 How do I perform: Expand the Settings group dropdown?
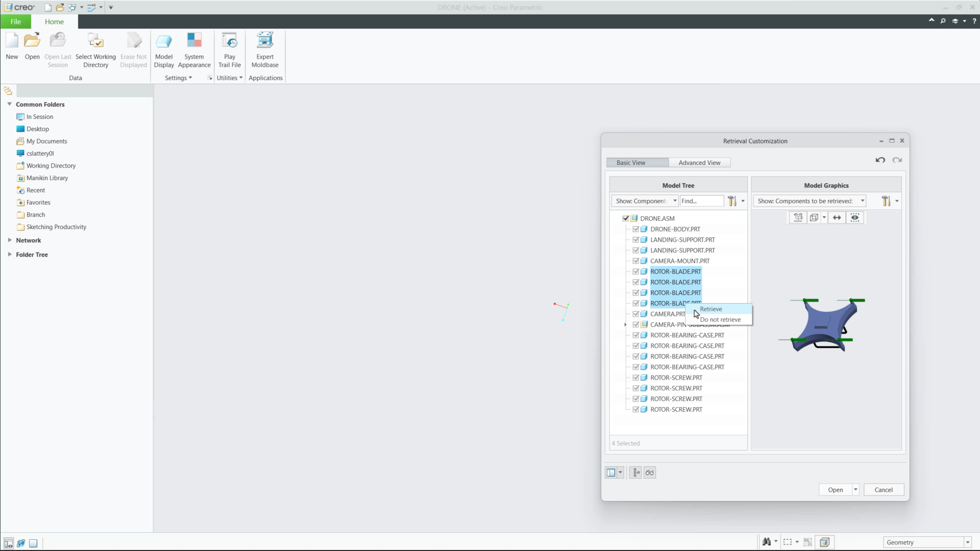(x=178, y=78)
